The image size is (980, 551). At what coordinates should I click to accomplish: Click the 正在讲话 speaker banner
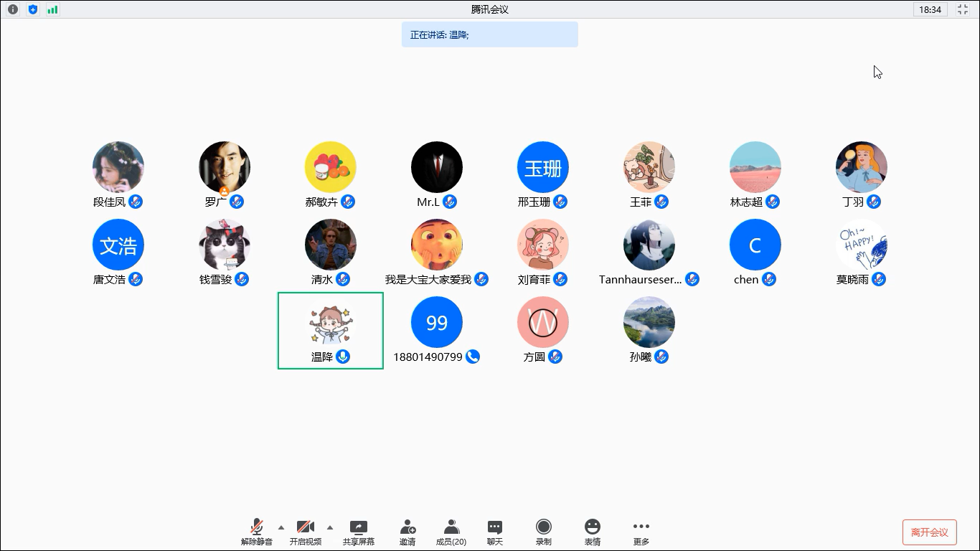coord(489,34)
